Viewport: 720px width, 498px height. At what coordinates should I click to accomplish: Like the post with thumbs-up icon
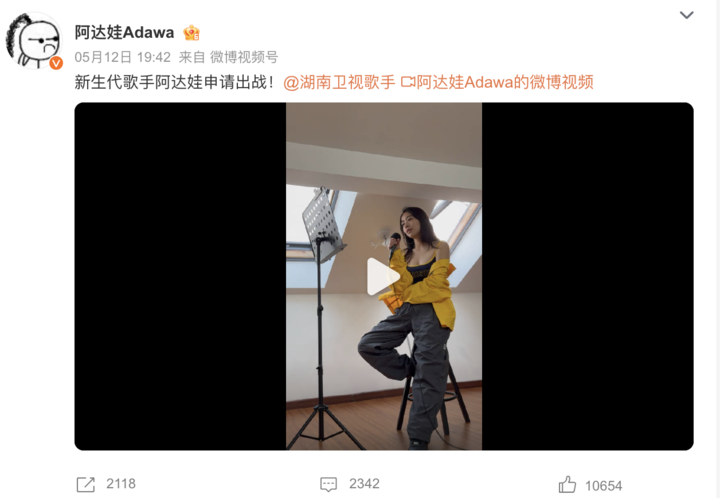[567, 485]
